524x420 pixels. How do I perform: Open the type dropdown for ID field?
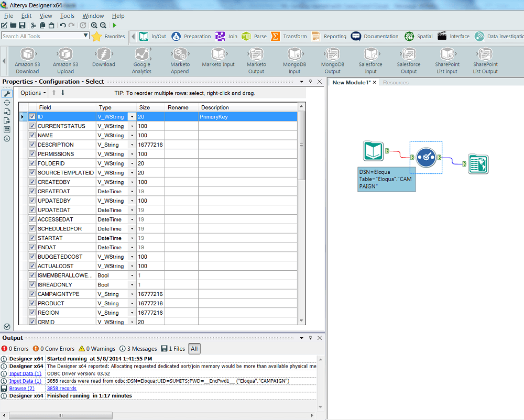pyautogui.click(x=132, y=117)
